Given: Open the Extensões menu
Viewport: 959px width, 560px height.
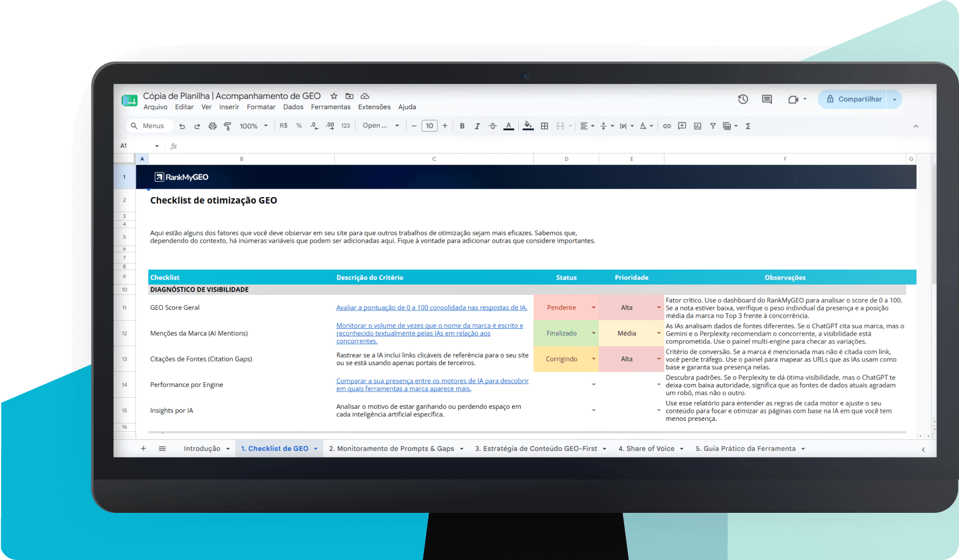Looking at the screenshot, I should [374, 107].
